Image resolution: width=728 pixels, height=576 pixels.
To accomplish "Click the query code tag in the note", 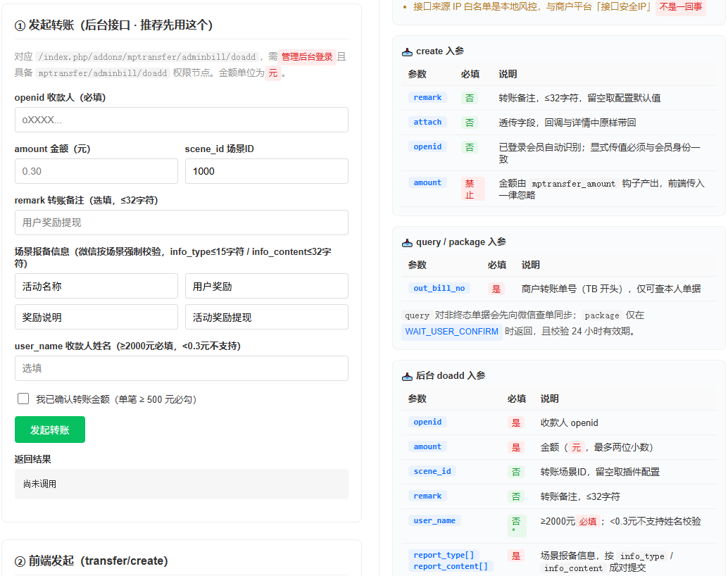I will pos(417,316).
